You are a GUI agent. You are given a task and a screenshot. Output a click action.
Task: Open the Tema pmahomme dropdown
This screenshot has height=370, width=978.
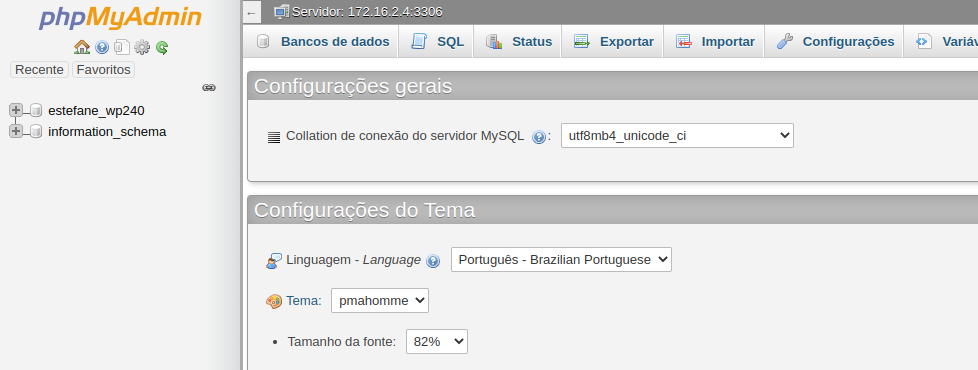point(380,301)
